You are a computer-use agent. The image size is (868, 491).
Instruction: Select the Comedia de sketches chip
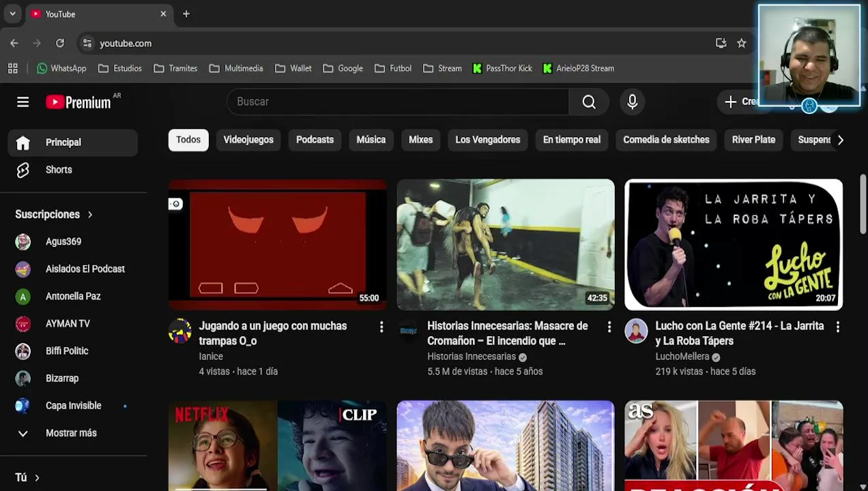666,140
